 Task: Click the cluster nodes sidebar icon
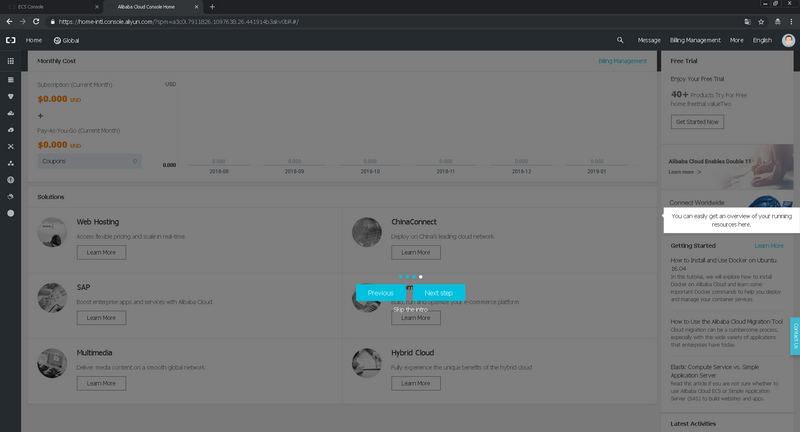click(11, 163)
